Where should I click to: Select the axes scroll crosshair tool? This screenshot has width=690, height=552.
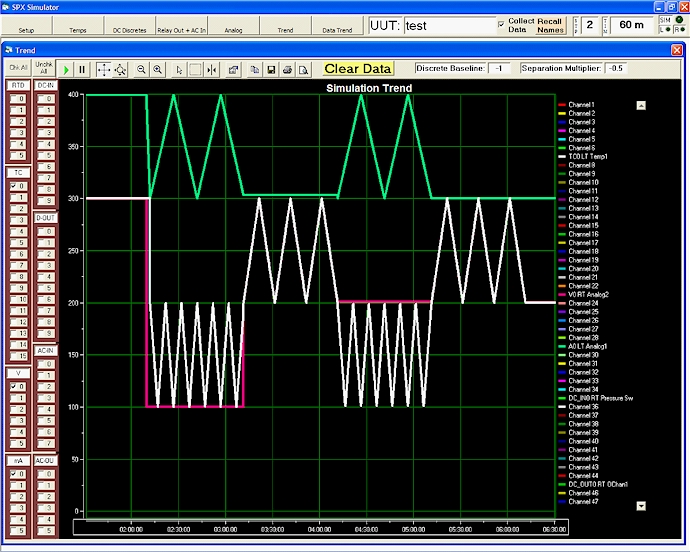pyautogui.click(x=103, y=70)
